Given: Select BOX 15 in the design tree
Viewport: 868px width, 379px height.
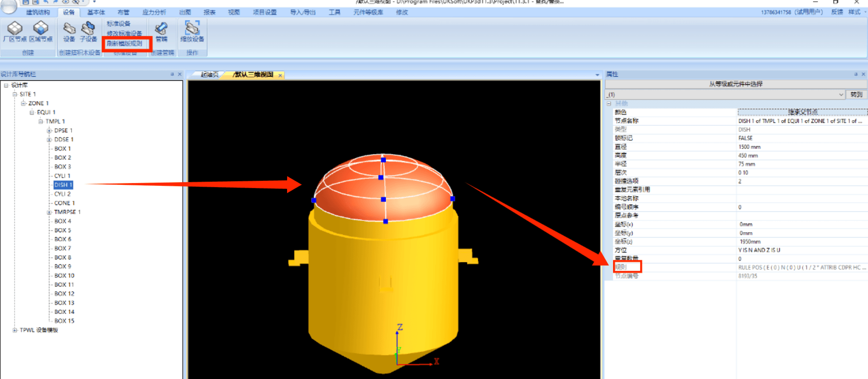Looking at the screenshot, I should [x=64, y=321].
